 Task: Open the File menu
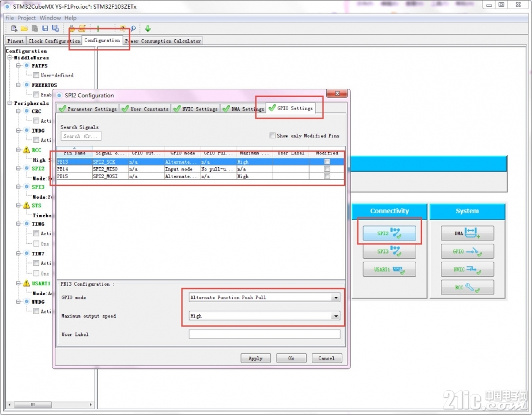(9, 18)
